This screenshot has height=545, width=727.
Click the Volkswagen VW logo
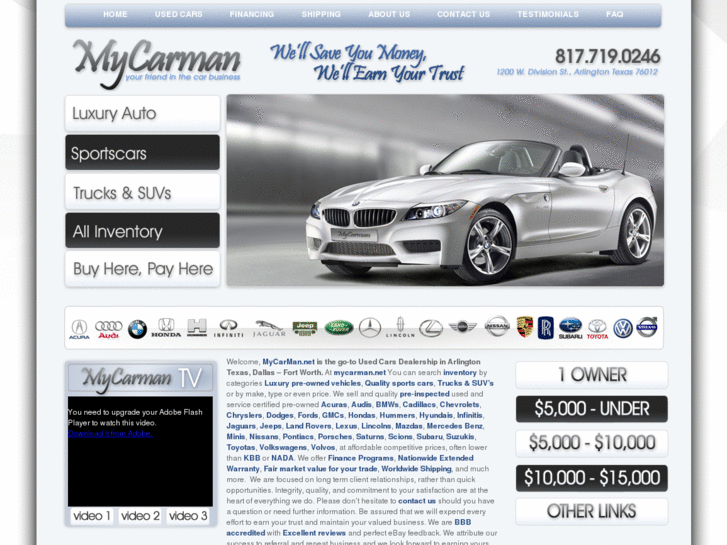click(x=623, y=328)
